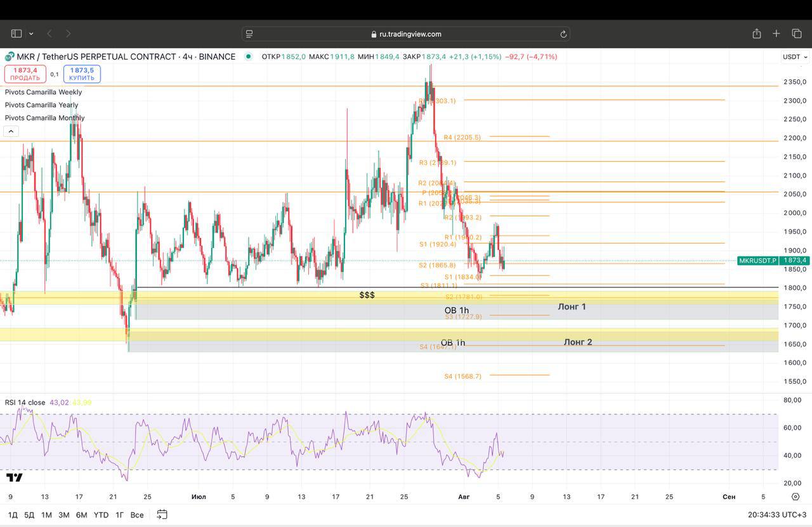812x527 pixels.
Task: Select the S2 (1865.8) pivot label
Action: point(437,265)
